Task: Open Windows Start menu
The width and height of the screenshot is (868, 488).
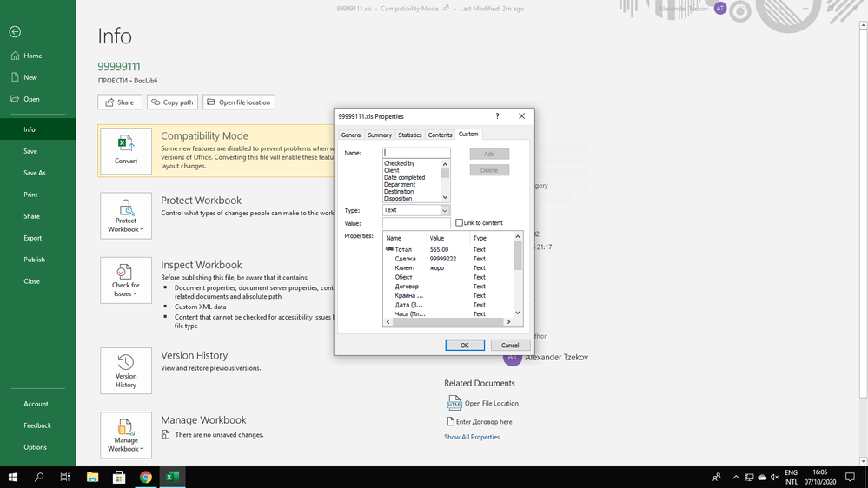Action: coord(13,477)
